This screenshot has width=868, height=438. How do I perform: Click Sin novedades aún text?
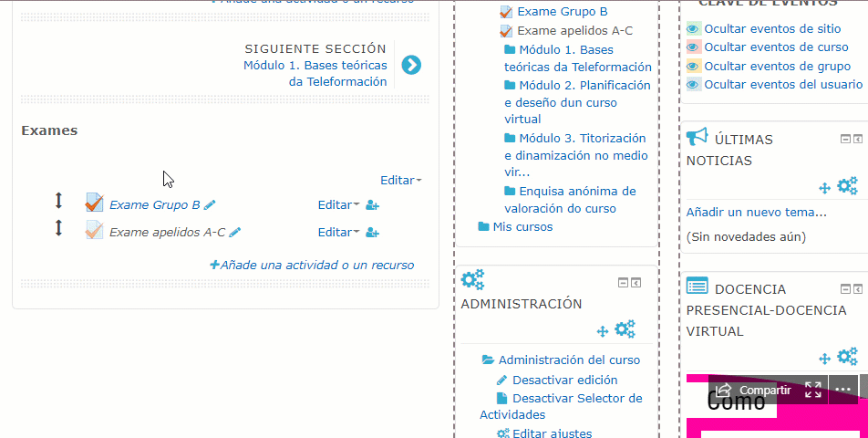coord(746,237)
